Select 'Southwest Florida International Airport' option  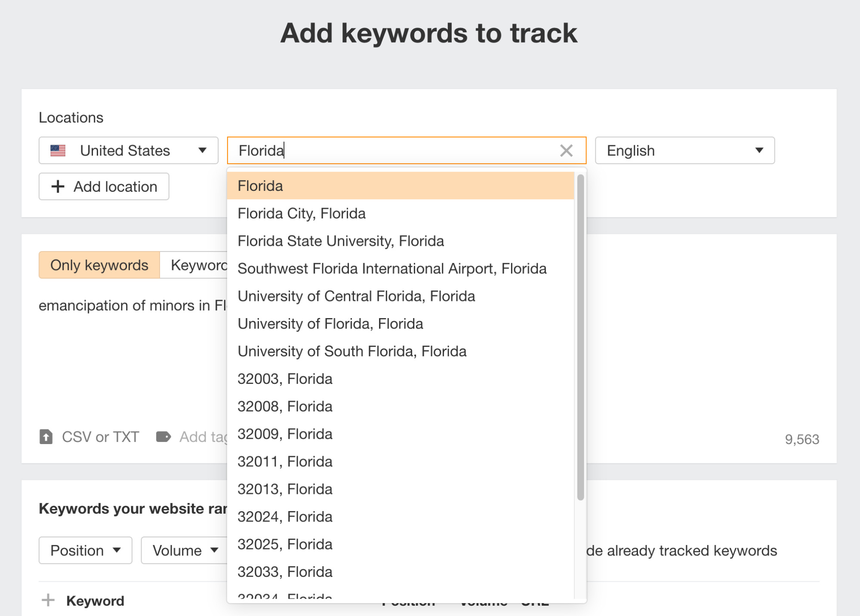[x=393, y=268]
